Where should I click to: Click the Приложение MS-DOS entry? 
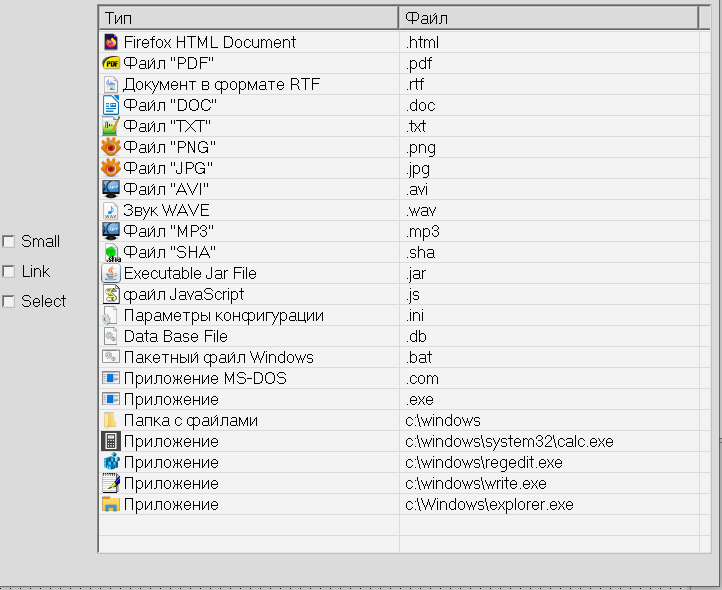[190, 378]
